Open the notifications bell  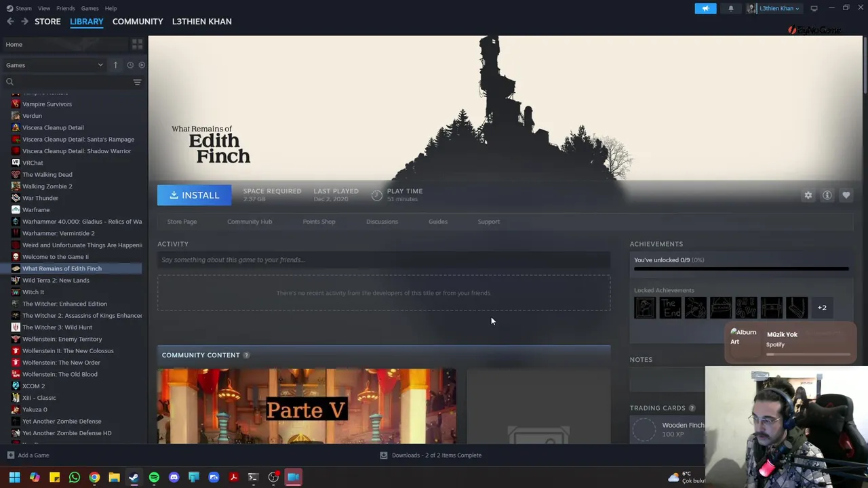[x=730, y=8]
